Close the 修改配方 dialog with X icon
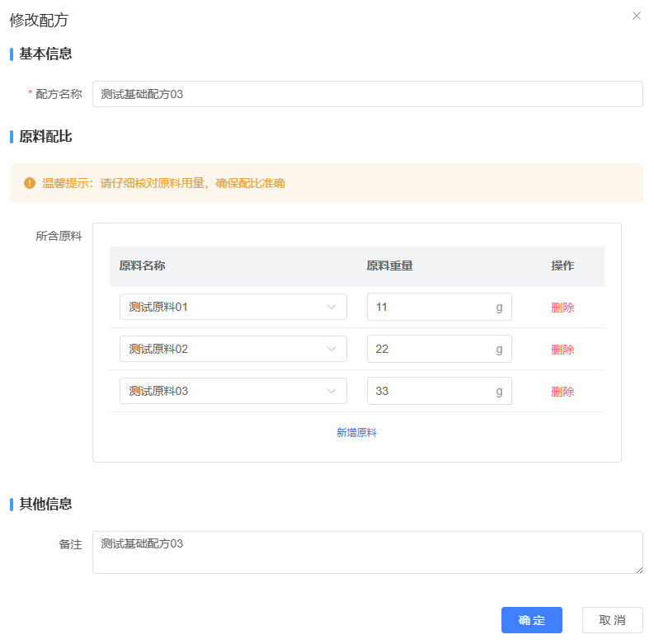The image size is (654, 644). [636, 16]
